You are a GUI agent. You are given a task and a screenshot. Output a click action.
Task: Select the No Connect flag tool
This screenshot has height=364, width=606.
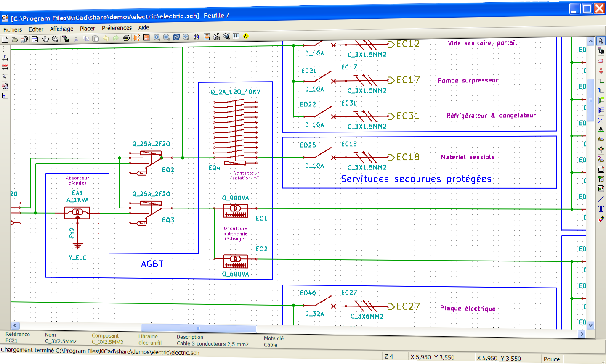tap(601, 120)
